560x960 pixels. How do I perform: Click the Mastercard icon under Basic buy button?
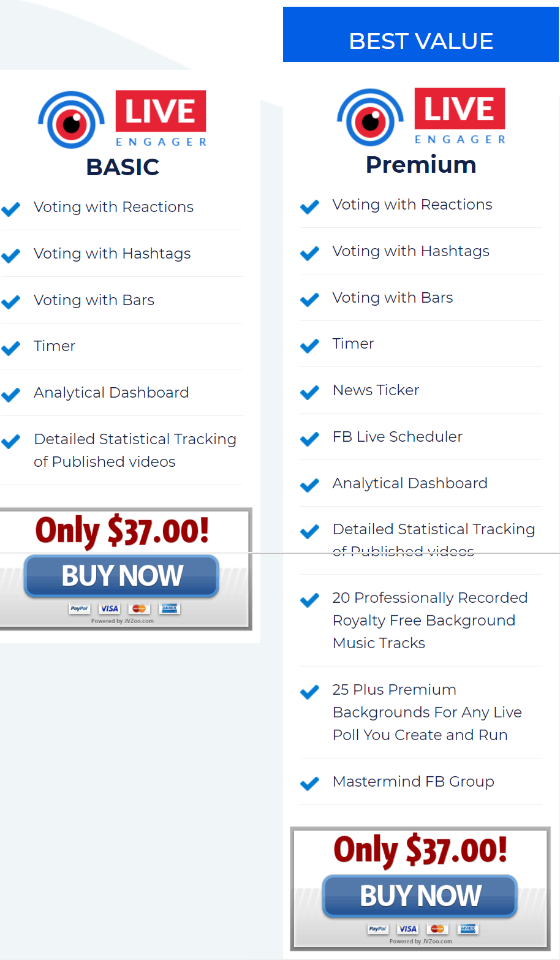[x=139, y=608]
